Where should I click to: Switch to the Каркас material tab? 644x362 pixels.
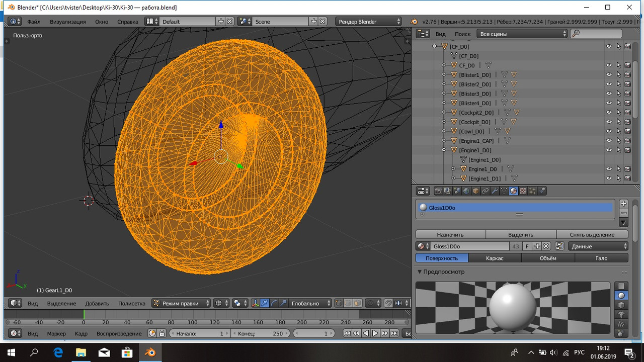pyautogui.click(x=495, y=258)
